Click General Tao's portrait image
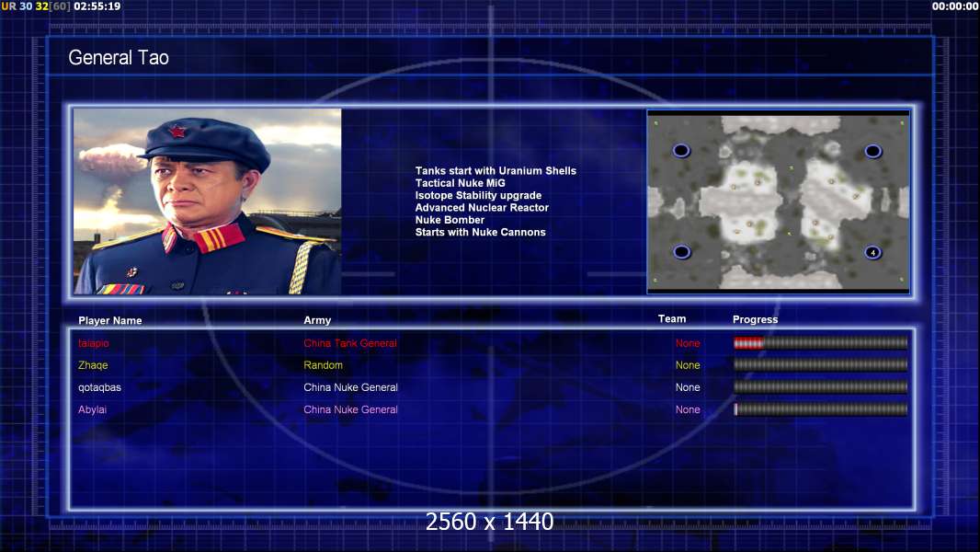The height and width of the screenshot is (552, 980). (208, 201)
